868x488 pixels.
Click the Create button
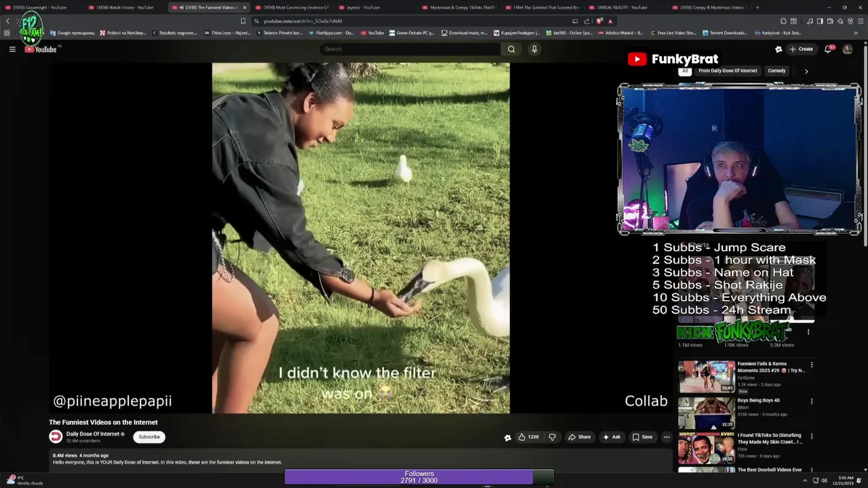(x=801, y=49)
